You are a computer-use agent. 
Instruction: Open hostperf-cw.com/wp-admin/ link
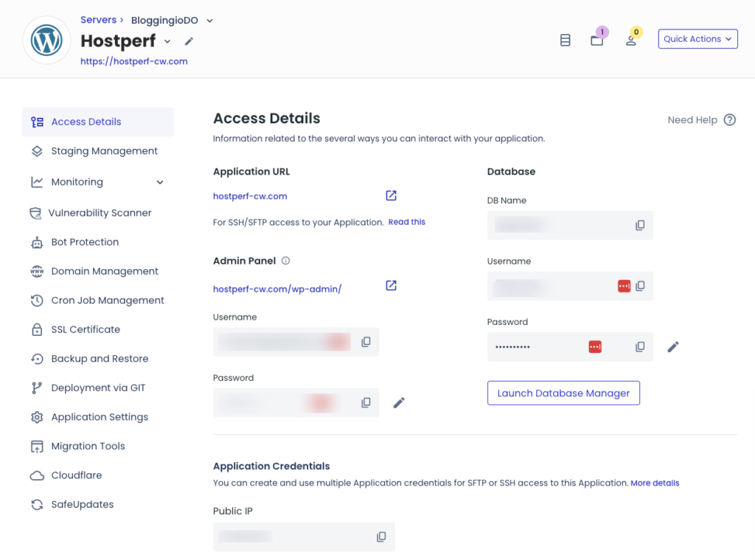(277, 289)
